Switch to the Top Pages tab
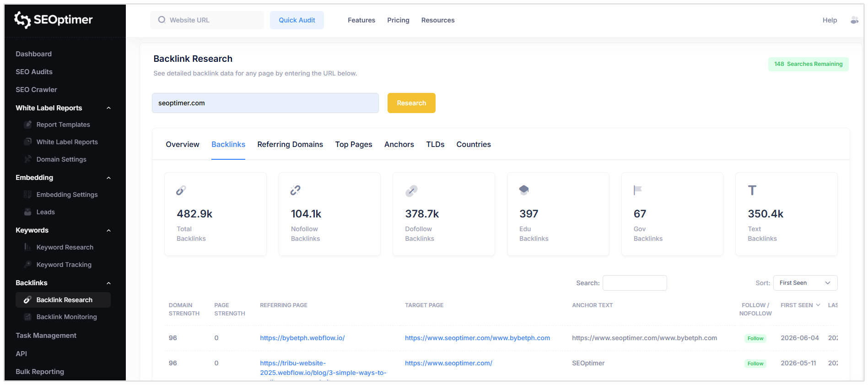868x385 pixels. point(354,144)
